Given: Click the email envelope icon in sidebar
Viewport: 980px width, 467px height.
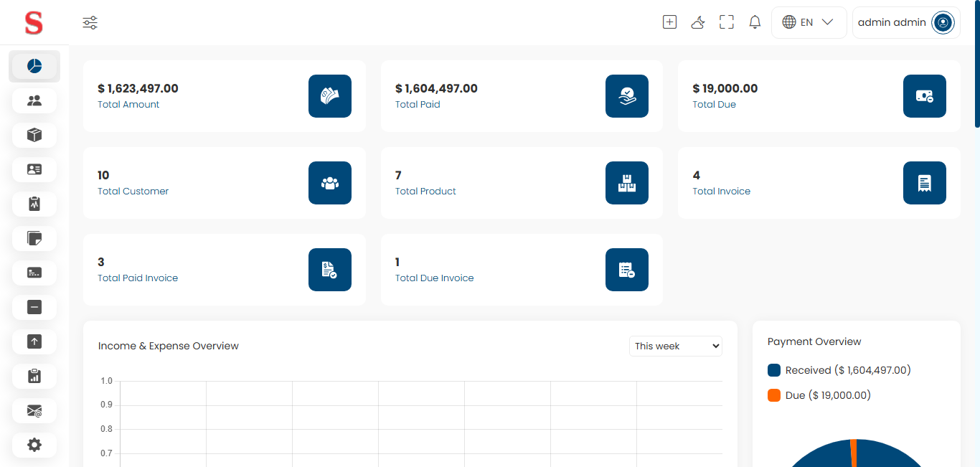Looking at the screenshot, I should coord(34,410).
